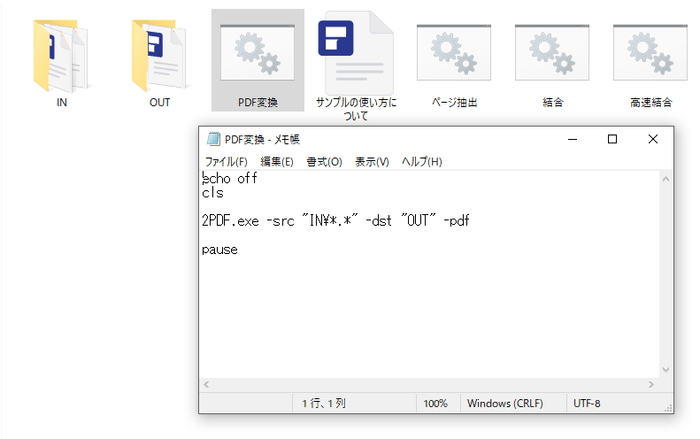The width and height of the screenshot is (700, 439).
Task: Open the サンプルの使い方について document icon
Action: coord(355,54)
